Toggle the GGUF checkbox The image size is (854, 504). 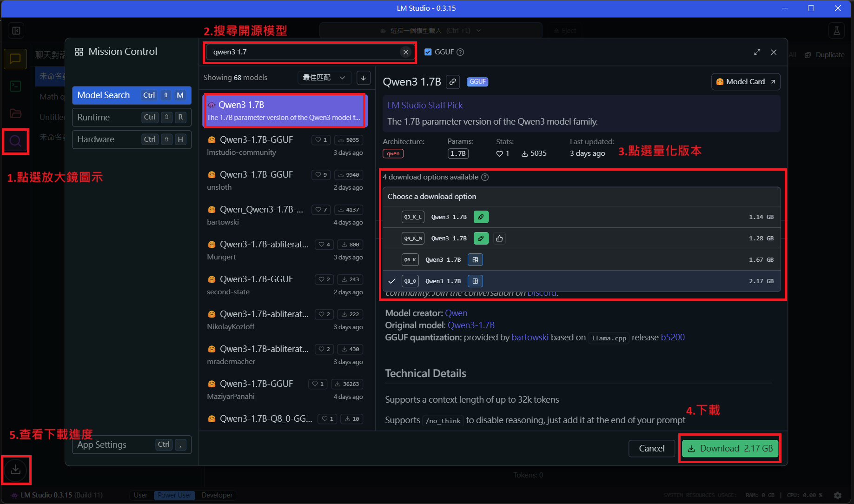pyautogui.click(x=428, y=52)
